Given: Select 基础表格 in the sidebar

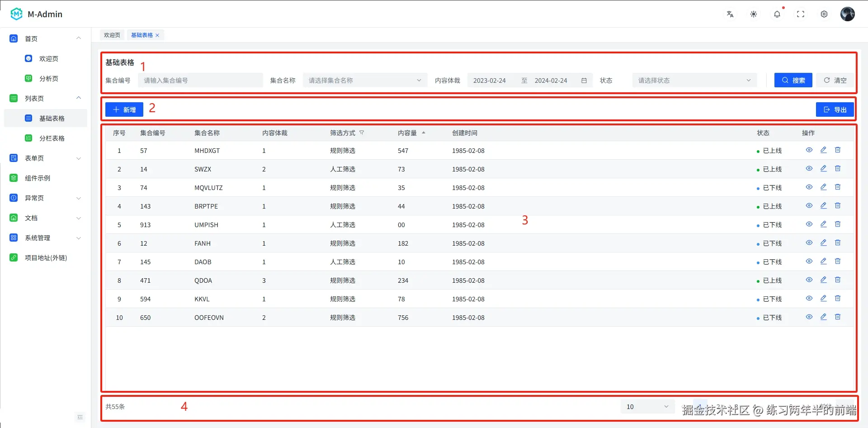Looking at the screenshot, I should click(x=45, y=118).
